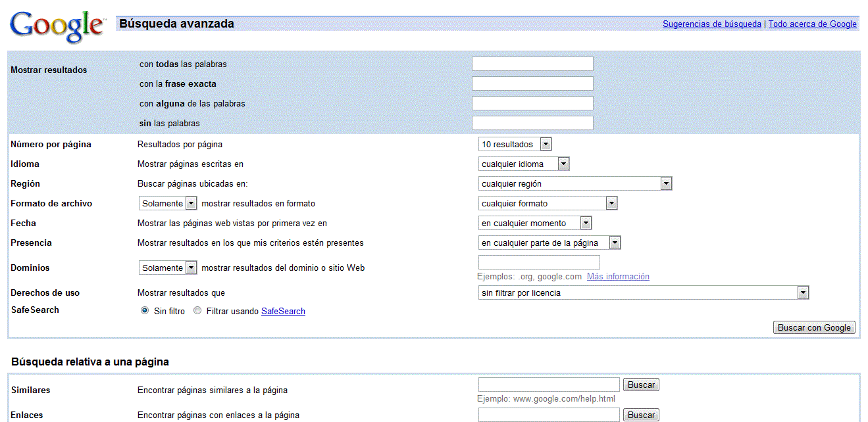Expand the 'en cualquier parte de la página' dropdown

[x=549, y=243]
